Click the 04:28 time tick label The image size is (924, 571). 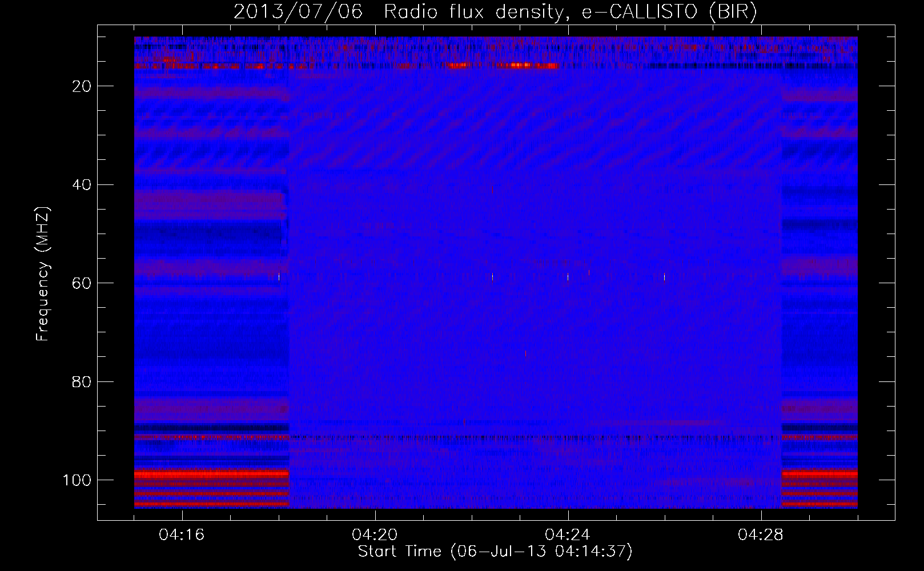point(761,535)
